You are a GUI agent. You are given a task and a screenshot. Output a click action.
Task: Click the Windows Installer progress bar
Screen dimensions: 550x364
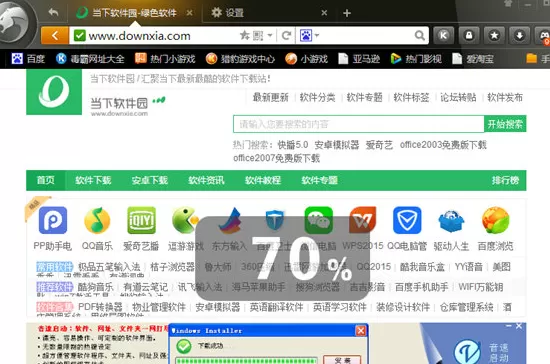click(247, 360)
